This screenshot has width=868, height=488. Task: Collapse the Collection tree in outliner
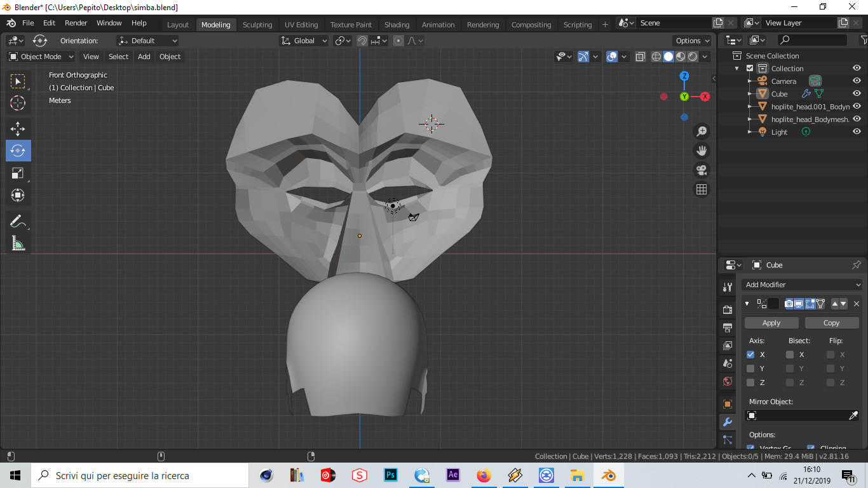point(737,69)
